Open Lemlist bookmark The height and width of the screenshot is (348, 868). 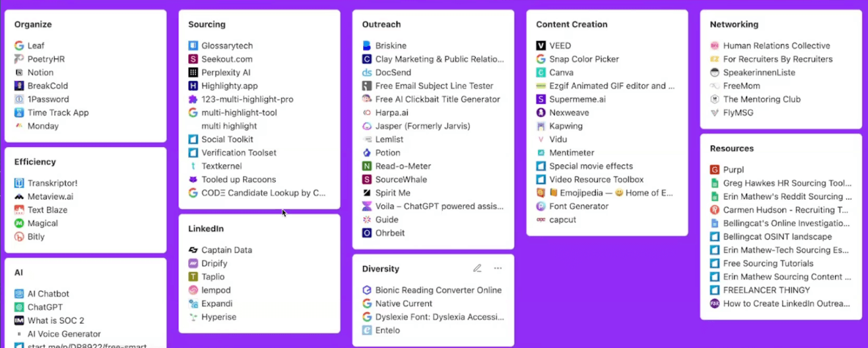point(388,140)
